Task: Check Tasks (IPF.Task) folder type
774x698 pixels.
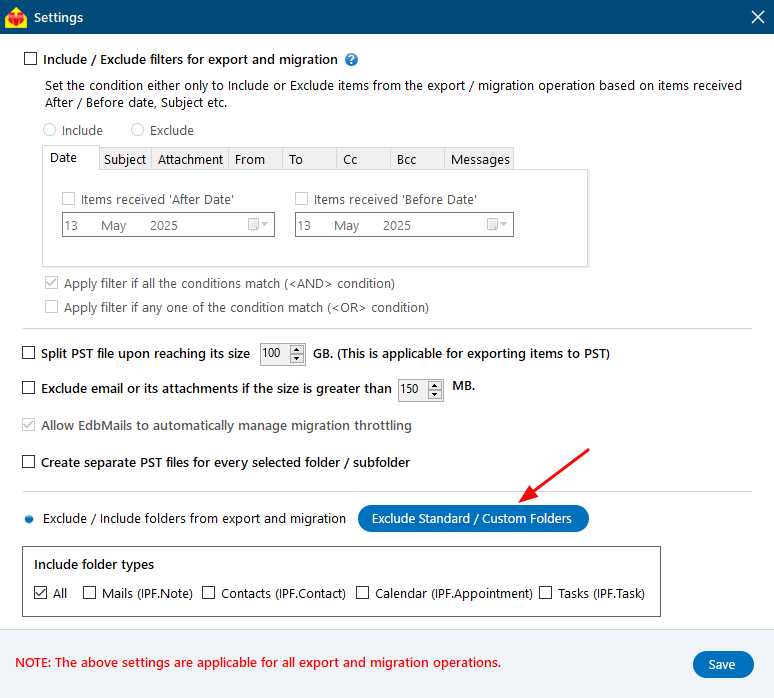Action: click(x=545, y=592)
